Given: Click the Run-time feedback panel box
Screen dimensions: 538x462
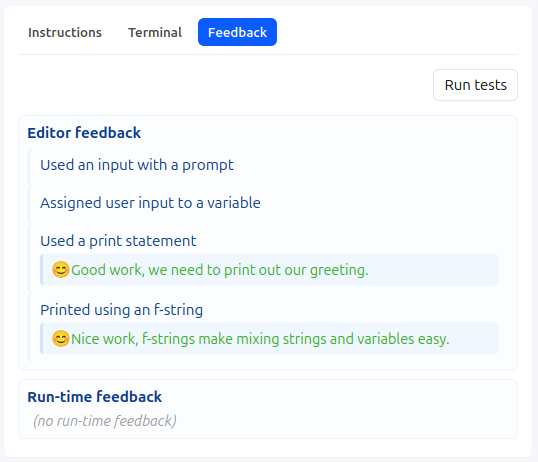Looking at the screenshot, I should click(268, 409).
